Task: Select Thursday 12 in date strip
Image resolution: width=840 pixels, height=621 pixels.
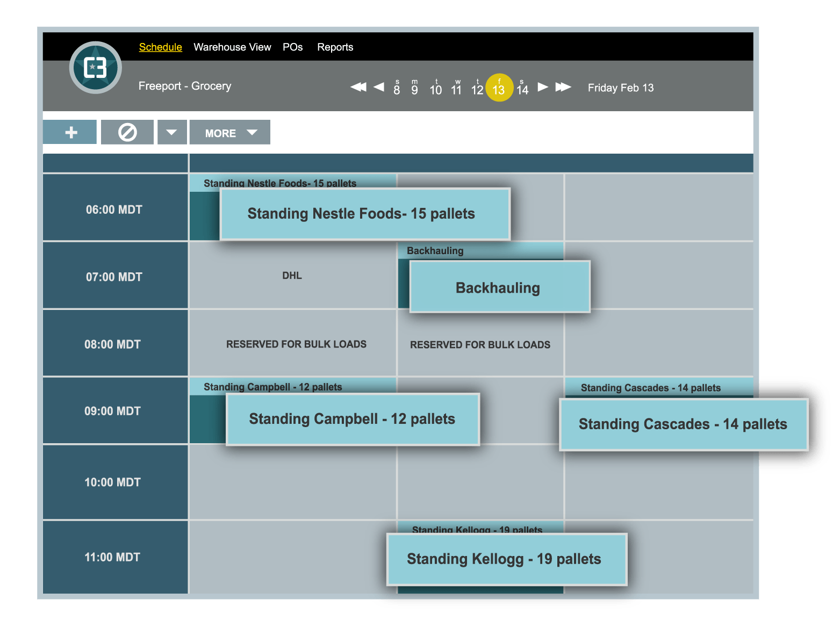Action: 477,88
